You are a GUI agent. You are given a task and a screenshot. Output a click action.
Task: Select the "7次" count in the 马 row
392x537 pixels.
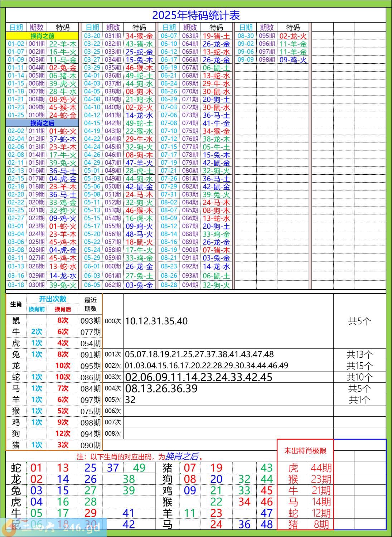63,388
